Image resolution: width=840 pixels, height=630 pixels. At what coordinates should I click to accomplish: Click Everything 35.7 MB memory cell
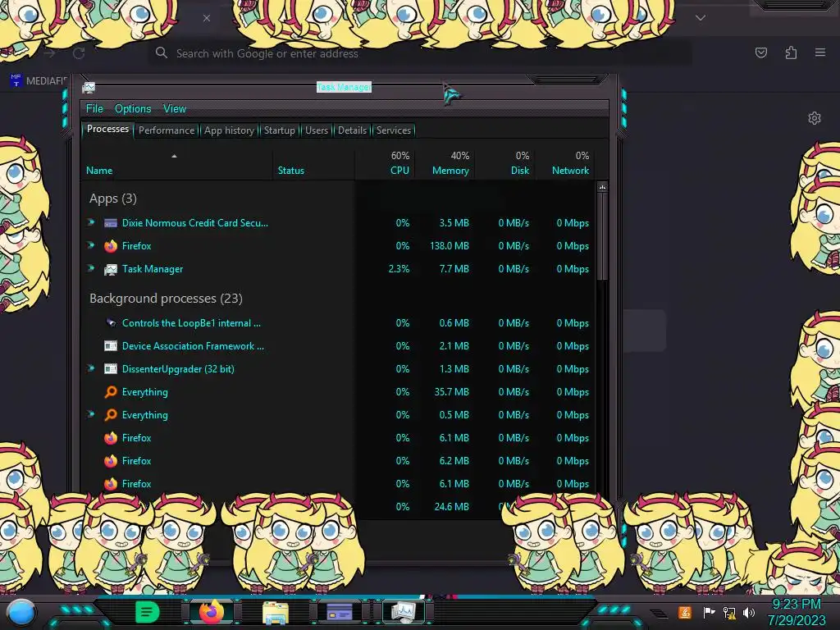pyautogui.click(x=451, y=392)
